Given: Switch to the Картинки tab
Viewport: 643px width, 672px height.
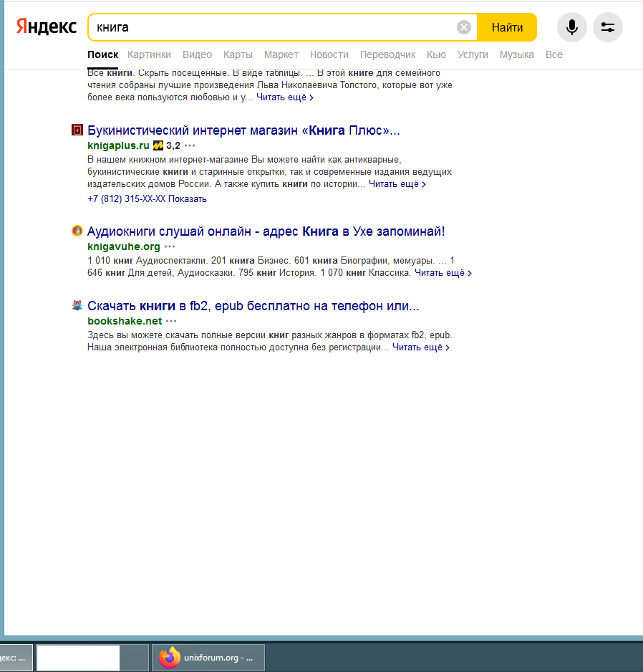Looking at the screenshot, I should point(149,55).
